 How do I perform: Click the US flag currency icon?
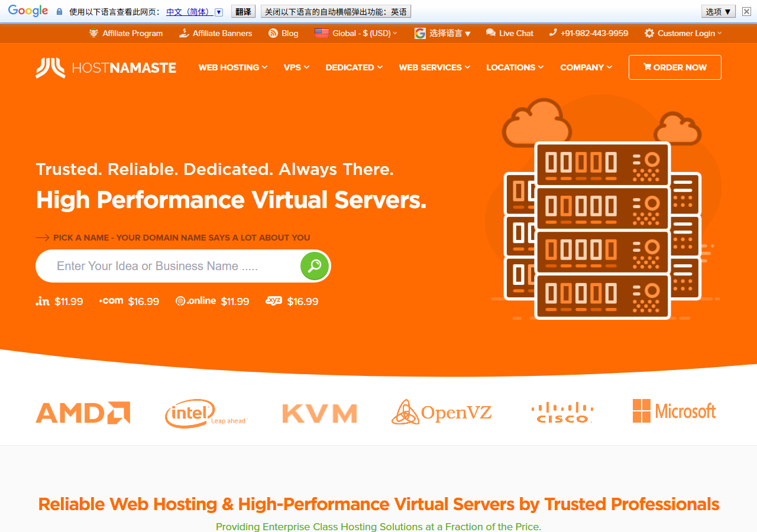(322, 33)
